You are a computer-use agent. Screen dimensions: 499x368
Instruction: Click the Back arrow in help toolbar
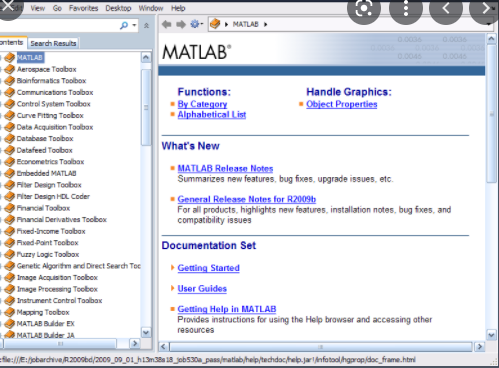tap(166, 24)
